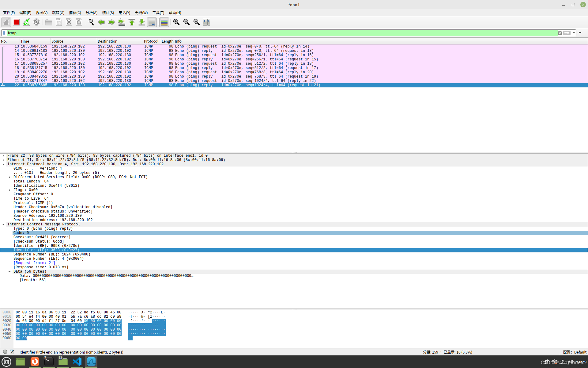Screen dimensions: 588x368
Task: Stop the running packet capture
Action: point(16,22)
